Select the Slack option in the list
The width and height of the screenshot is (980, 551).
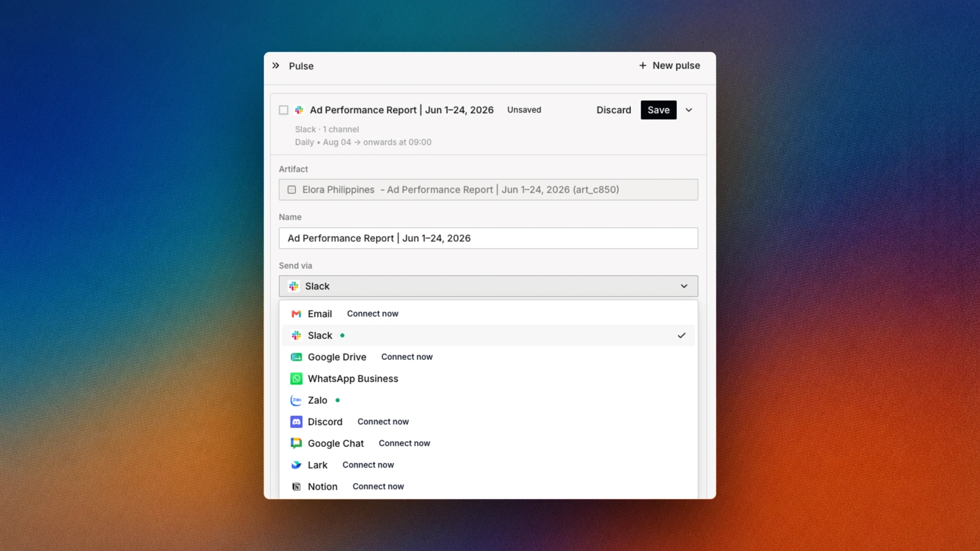pyautogui.click(x=488, y=335)
